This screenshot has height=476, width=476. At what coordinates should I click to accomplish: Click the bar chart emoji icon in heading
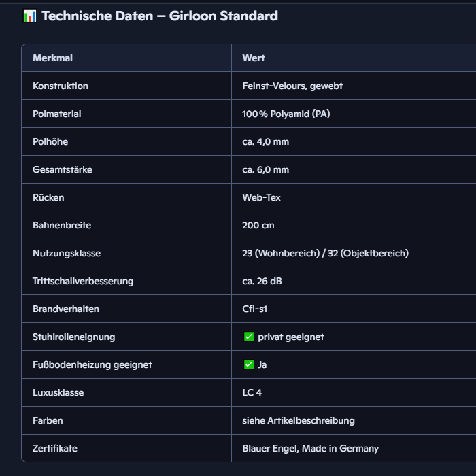(29, 16)
